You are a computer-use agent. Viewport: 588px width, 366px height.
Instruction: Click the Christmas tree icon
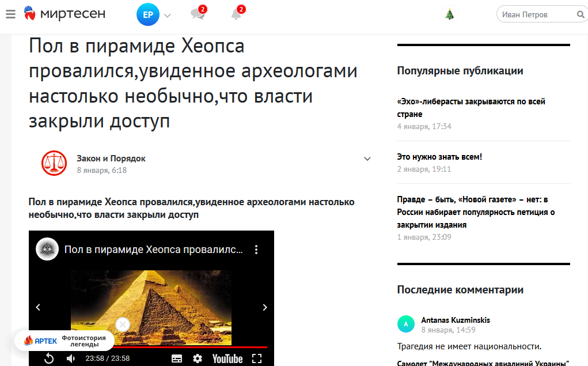click(x=449, y=14)
